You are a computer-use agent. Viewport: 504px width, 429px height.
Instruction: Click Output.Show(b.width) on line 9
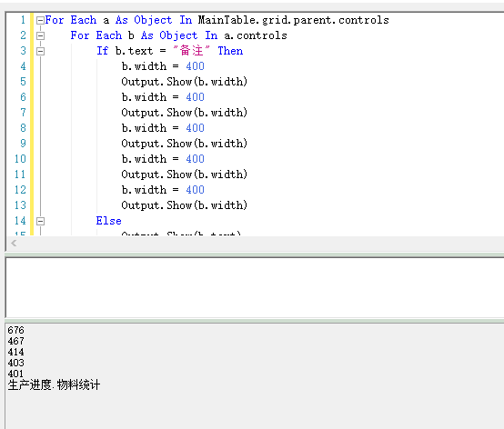(184, 144)
